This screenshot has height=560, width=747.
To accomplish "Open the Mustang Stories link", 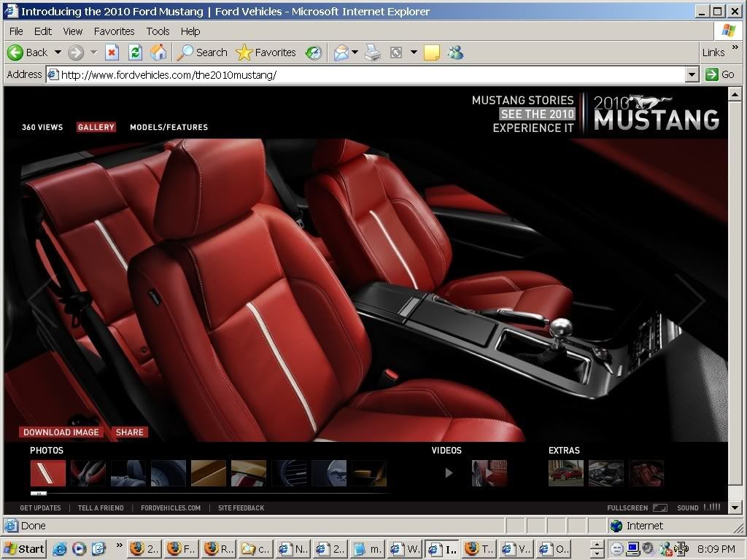I will pos(522,100).
